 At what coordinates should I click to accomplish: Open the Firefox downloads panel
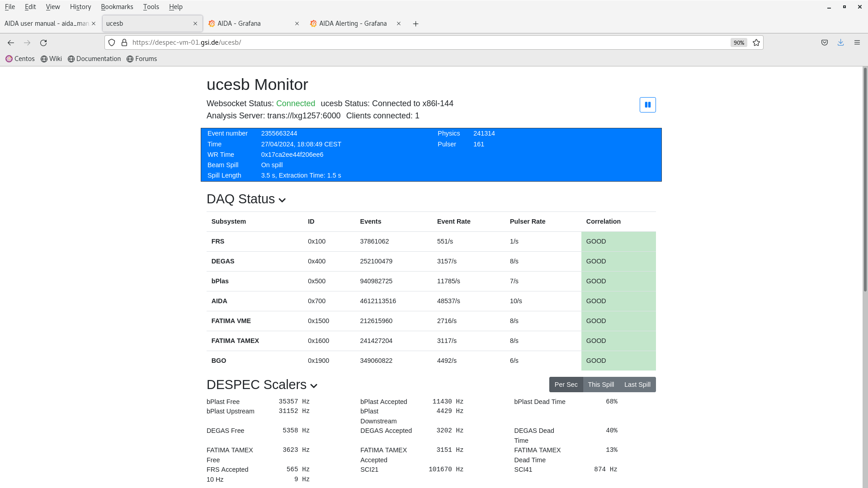point(840,42)
